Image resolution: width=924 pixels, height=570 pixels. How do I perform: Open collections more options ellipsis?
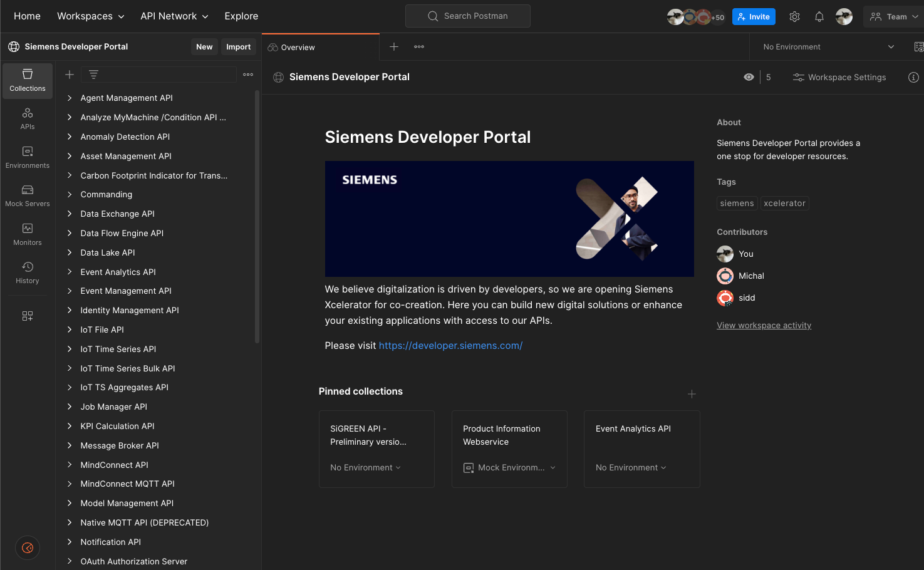(x=248, y=75)
